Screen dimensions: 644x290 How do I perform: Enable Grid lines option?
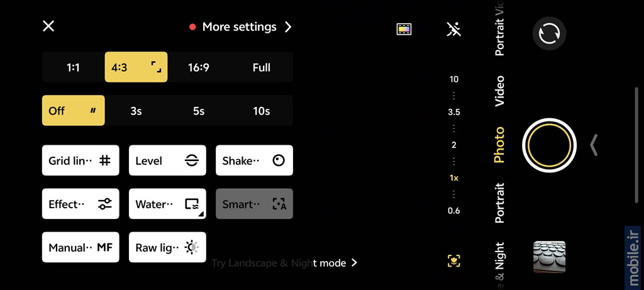tap(80, 160)
